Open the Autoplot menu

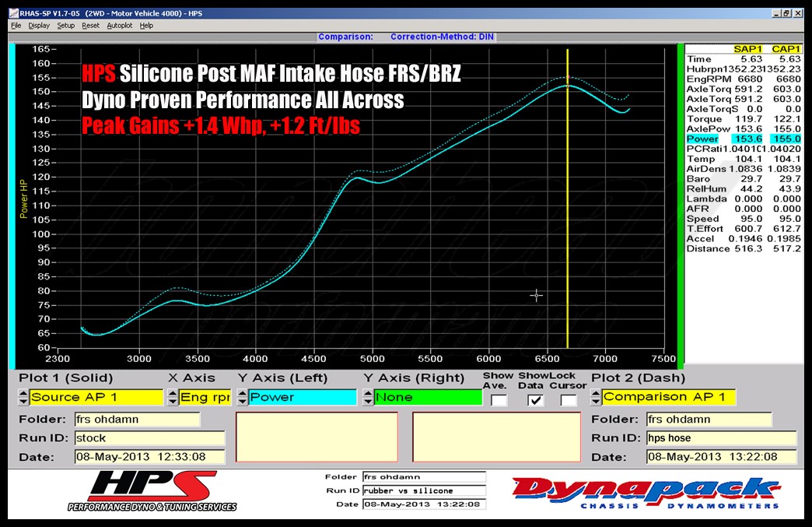[x=120, y=26]
